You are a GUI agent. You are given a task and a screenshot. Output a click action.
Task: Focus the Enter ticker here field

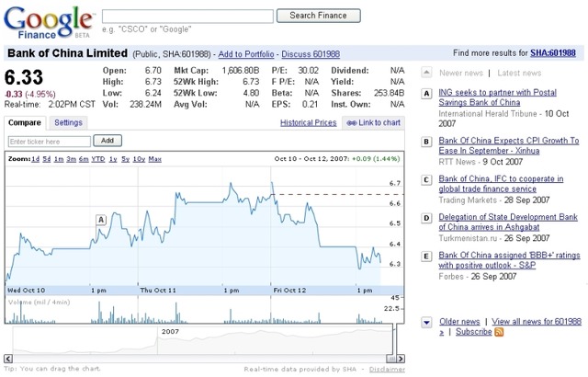click(x=49, y=142)
